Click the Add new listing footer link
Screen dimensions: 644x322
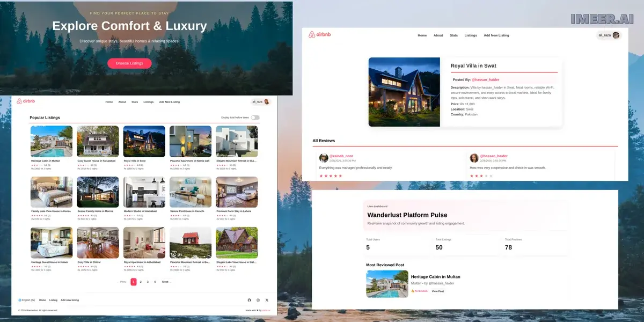click(70, 300)
